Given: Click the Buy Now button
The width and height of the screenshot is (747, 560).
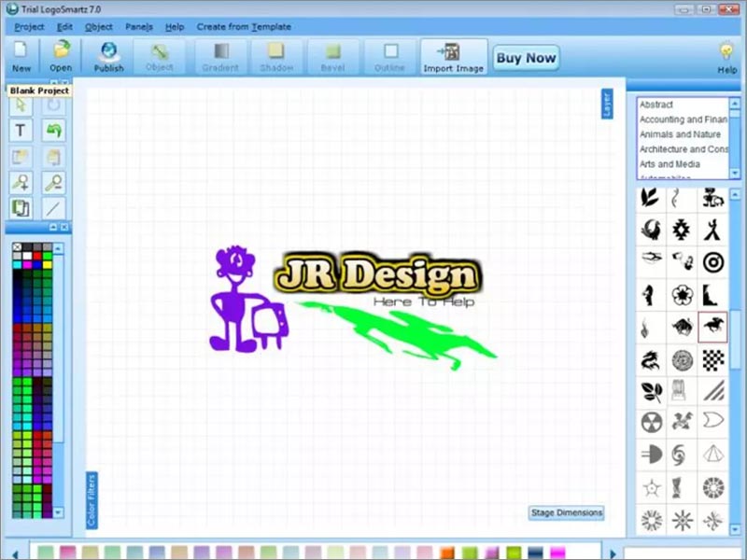Looking at the screenshot, I should [x=526, y=57].
